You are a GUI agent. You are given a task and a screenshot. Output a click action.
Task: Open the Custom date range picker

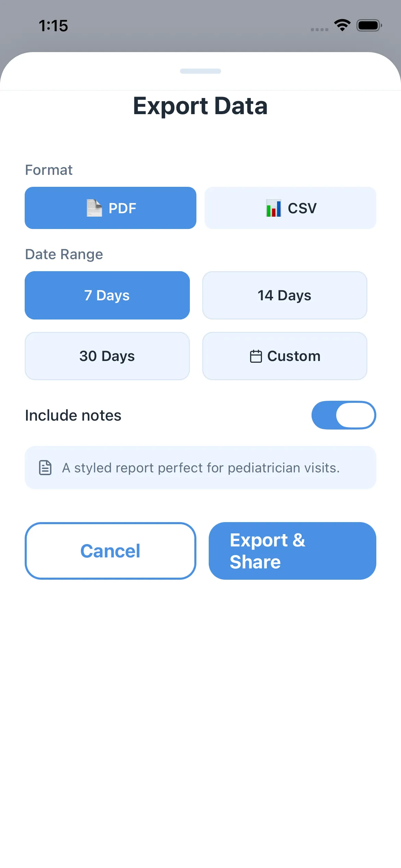pos(284,356)
